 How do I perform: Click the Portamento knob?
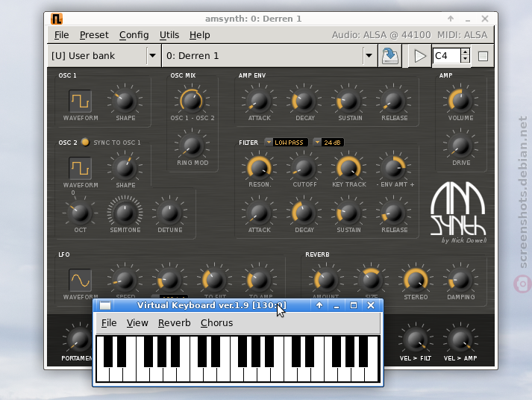[x=80, y=340]
